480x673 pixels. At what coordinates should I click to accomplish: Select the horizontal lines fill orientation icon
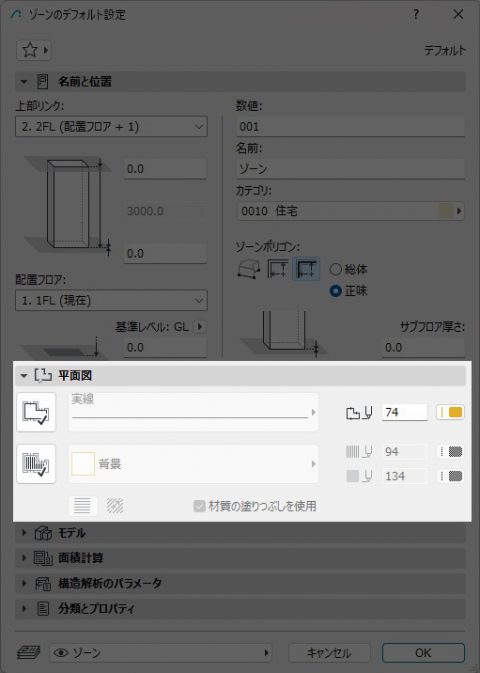pyautogui.click(x=82, y=506)
